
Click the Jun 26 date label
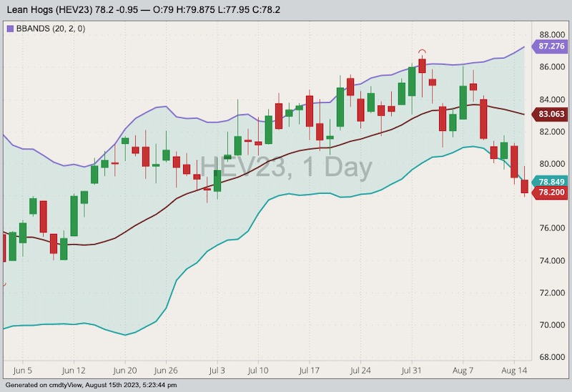[x=166, y=371]
